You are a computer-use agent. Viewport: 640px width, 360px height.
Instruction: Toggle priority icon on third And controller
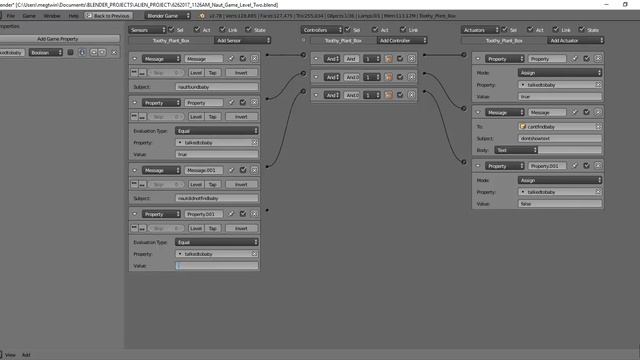pos(389,95)
